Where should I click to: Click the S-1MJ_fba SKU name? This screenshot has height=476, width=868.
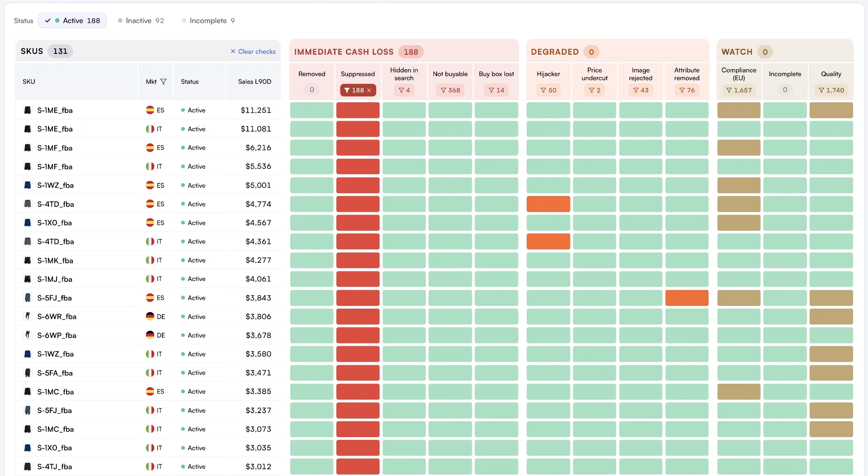pos(55,279)
